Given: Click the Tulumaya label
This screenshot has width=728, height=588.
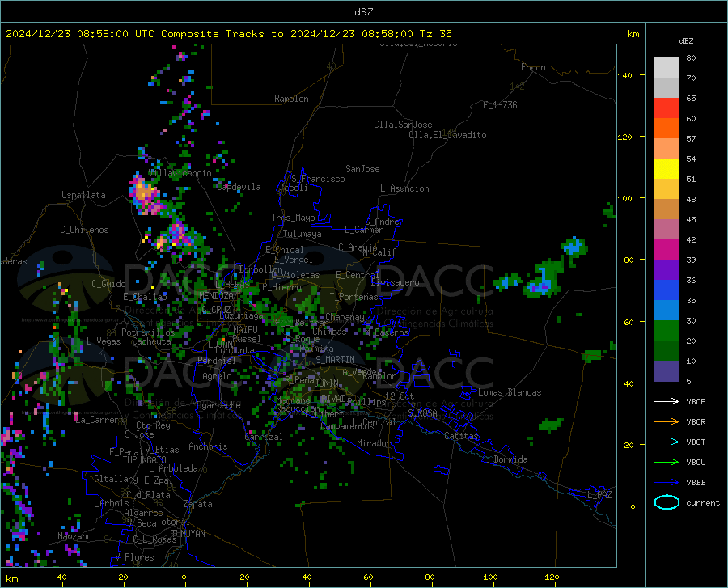Looking at the screenshot, I should coord(303,234).
